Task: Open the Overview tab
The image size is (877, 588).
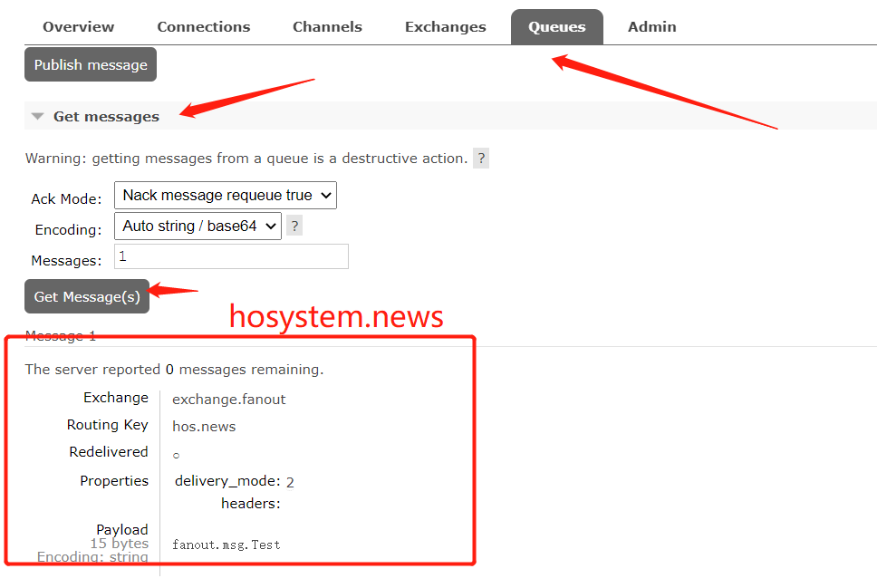Action: [78, 27]
